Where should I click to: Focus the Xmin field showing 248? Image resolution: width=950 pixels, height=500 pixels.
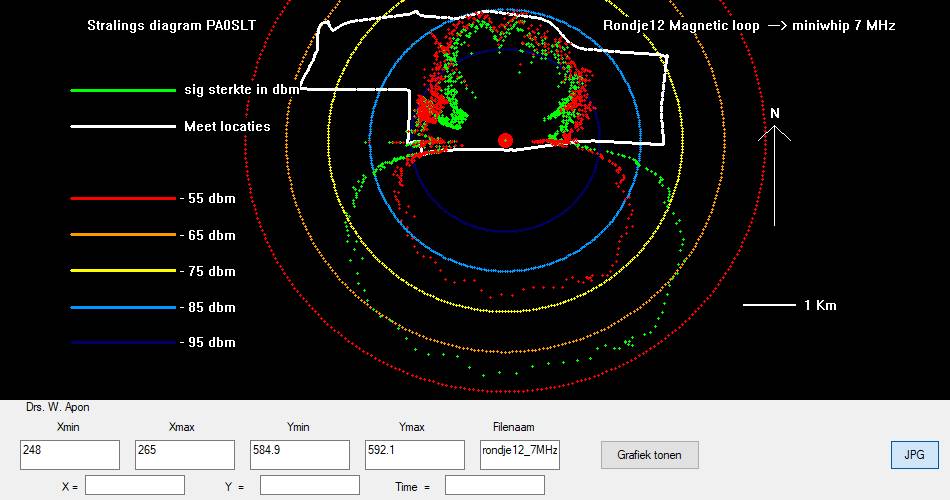pyautogui.click(x=70, y=455)
